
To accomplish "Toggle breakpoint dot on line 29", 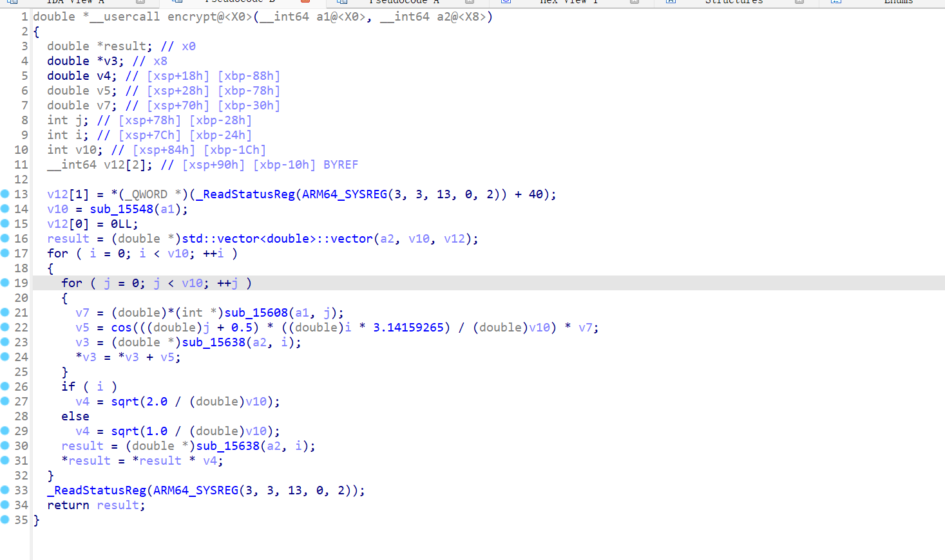I will (x=5, y=431).
